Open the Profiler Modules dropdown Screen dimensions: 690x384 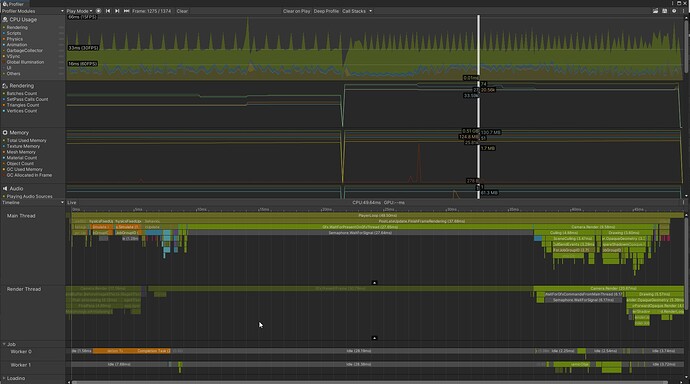pyautogui.click(x=33, y=11)
